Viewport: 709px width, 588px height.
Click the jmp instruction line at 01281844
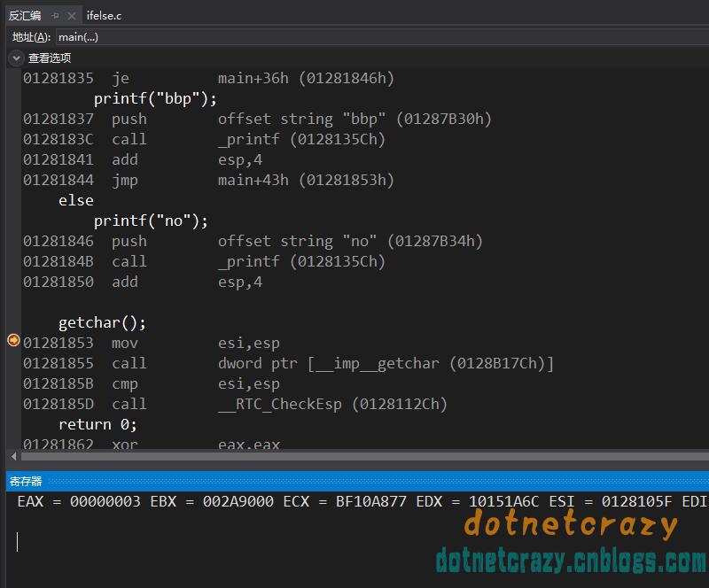pyautogui.click(x=208, y=180)
